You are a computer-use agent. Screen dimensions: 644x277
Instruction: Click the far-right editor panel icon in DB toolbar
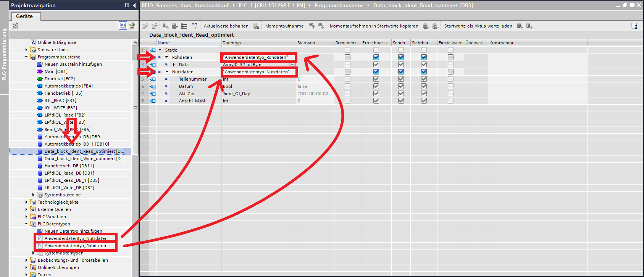(x=634, y=26)
